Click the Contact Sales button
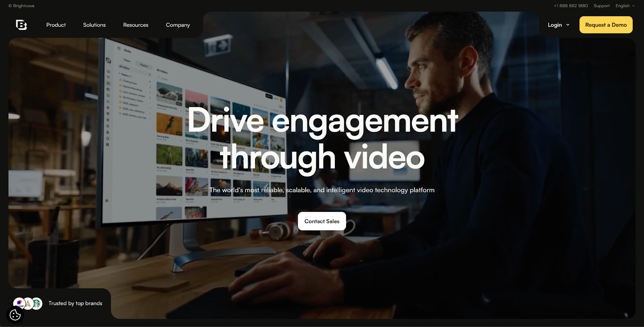 coord(322,221)
